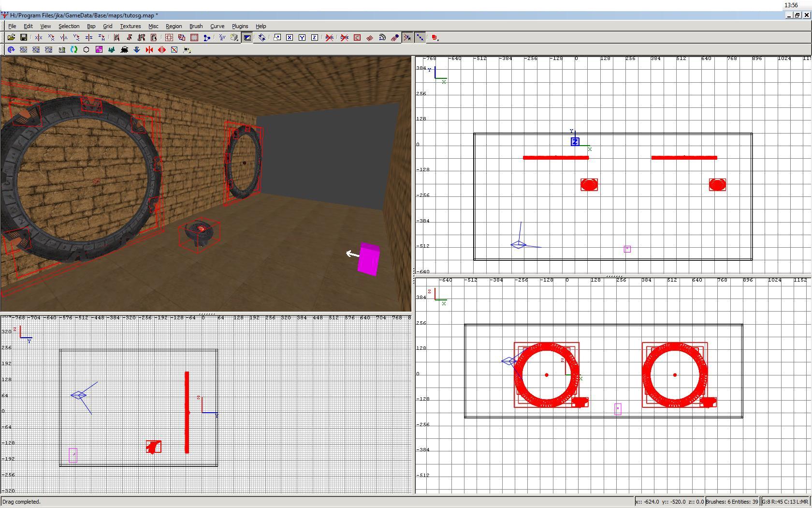Expand the Curve menu
This screenshot has height=508, width=812.
tap(217, 26)
